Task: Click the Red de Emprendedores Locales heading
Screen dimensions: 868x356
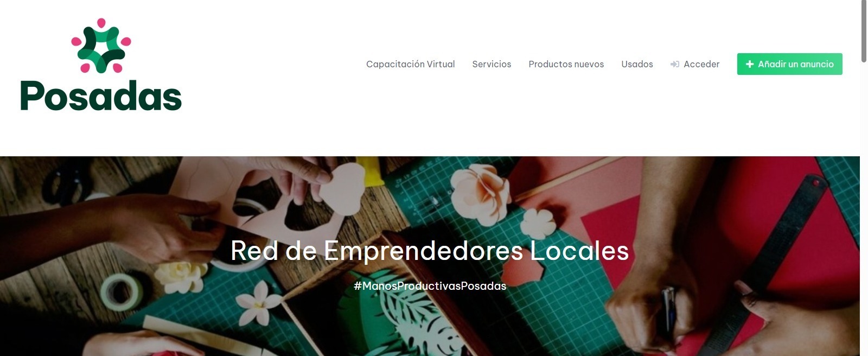Action: [x=430, y=251]
